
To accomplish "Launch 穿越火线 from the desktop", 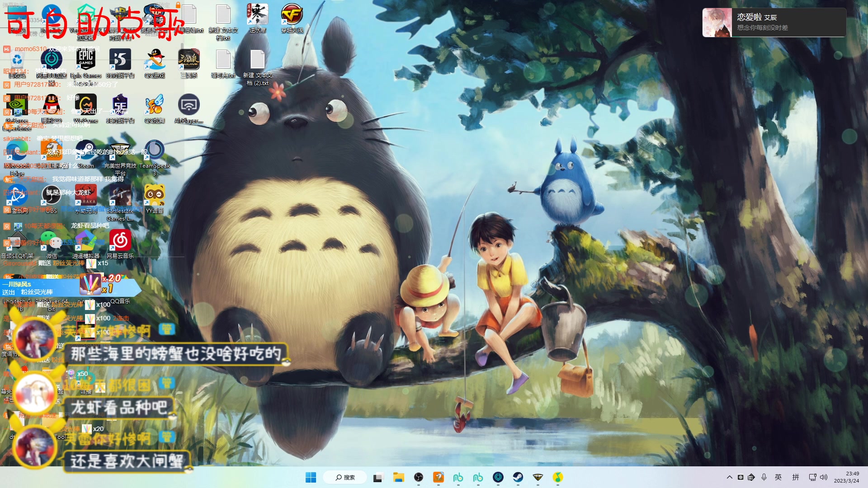I will pyautogui.click(x=292, y=18).
